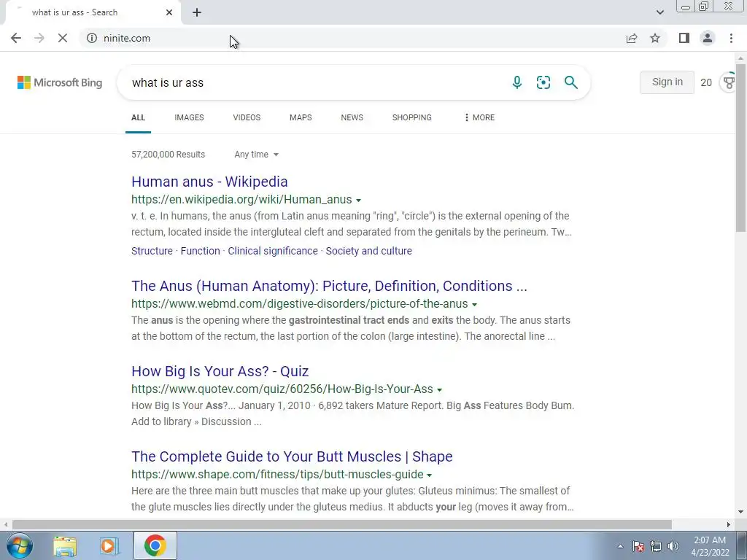Click the address bar showing ninite.com
Viewport: 747px width, 560px height.
[x=352, y=38]
